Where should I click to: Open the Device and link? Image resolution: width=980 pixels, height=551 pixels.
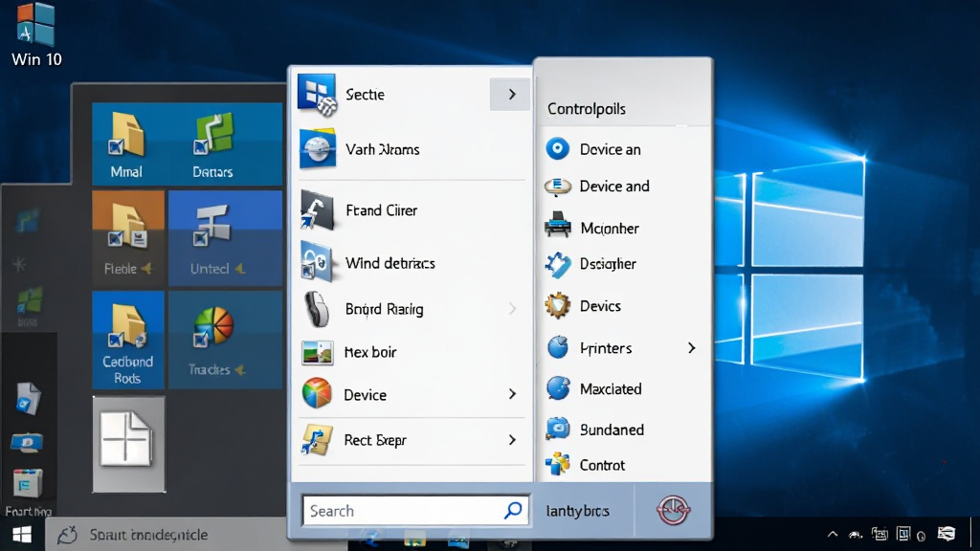coord(614,187)
